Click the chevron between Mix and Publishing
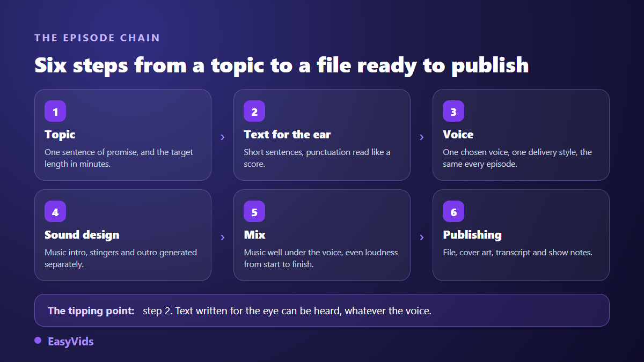The width and height of the screenshot is (644, 362). [421, 238]
